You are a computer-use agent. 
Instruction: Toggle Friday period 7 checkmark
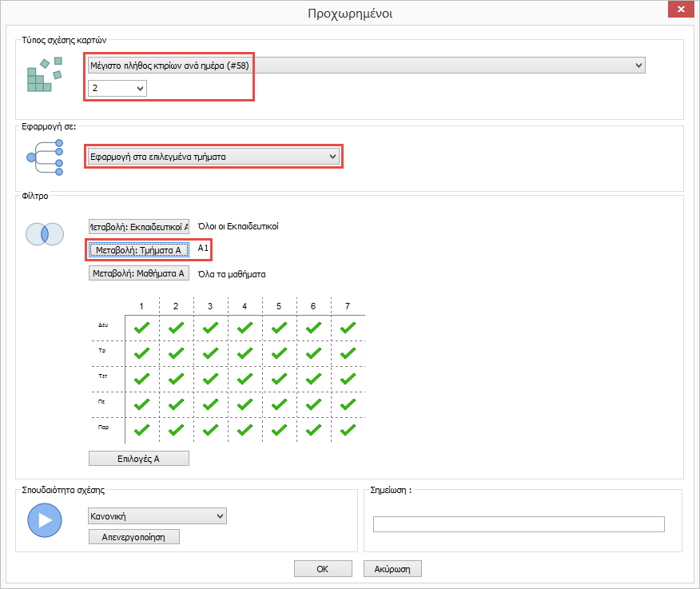pos(348,429)
